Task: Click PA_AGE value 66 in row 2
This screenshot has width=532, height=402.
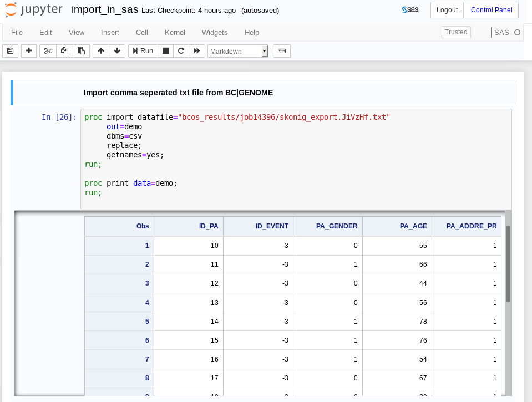Action: point(423,264)
